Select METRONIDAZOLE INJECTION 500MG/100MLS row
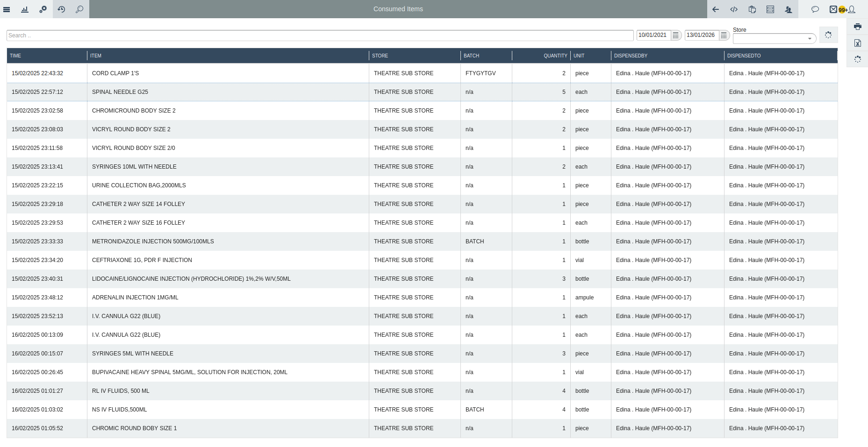The height and width of the screenshot is (447, 868). coord(422,241)
